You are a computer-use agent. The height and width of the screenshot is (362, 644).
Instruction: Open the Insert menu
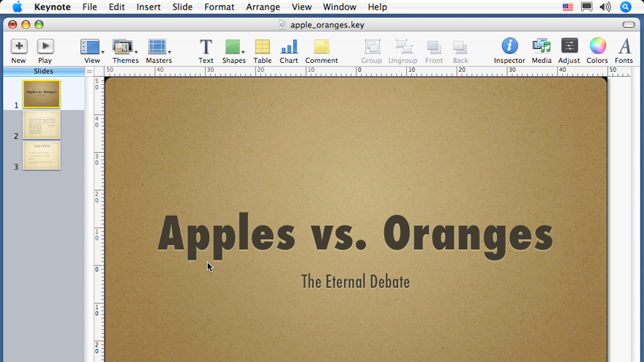(x=149, y=7)
